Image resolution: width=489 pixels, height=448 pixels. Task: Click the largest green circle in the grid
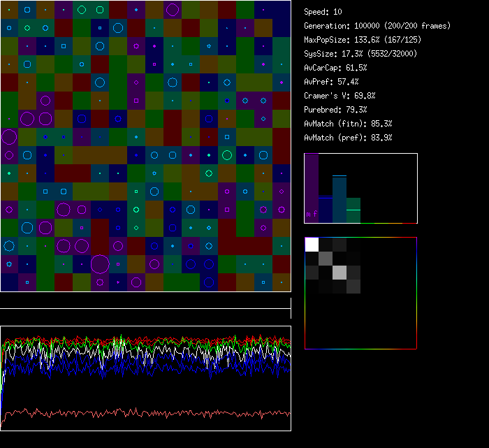226,154
